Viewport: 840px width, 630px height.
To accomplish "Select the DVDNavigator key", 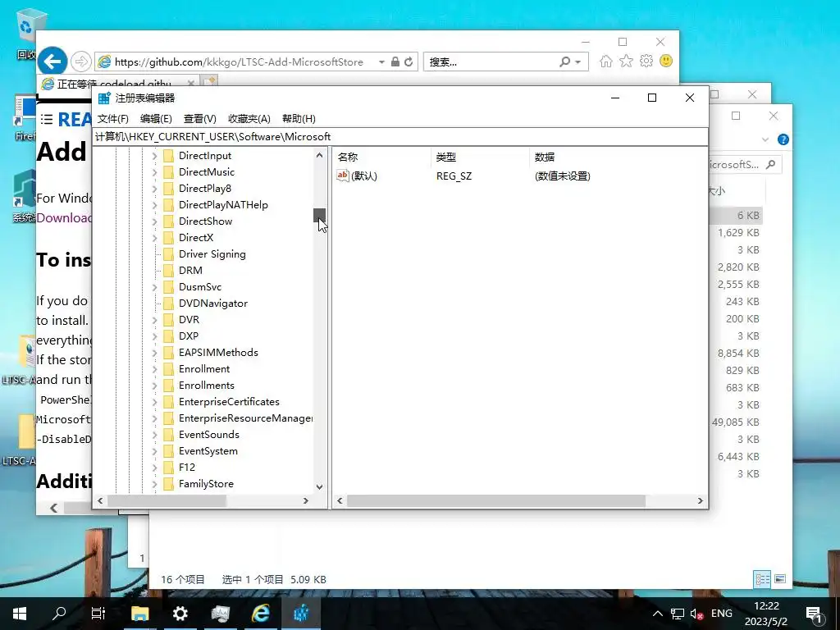I will [x=213, y=304].
